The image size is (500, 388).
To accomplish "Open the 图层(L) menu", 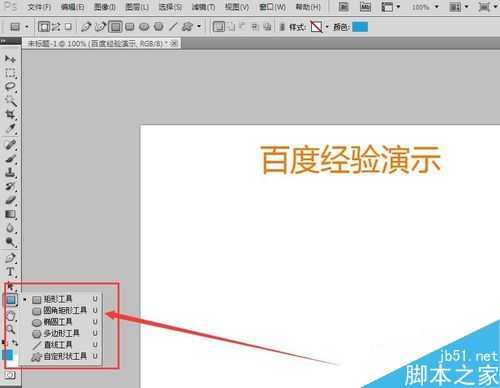I will click(137, 7).
